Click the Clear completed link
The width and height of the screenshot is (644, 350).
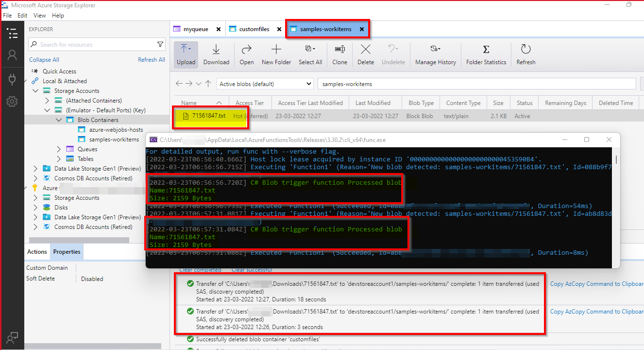200,270
